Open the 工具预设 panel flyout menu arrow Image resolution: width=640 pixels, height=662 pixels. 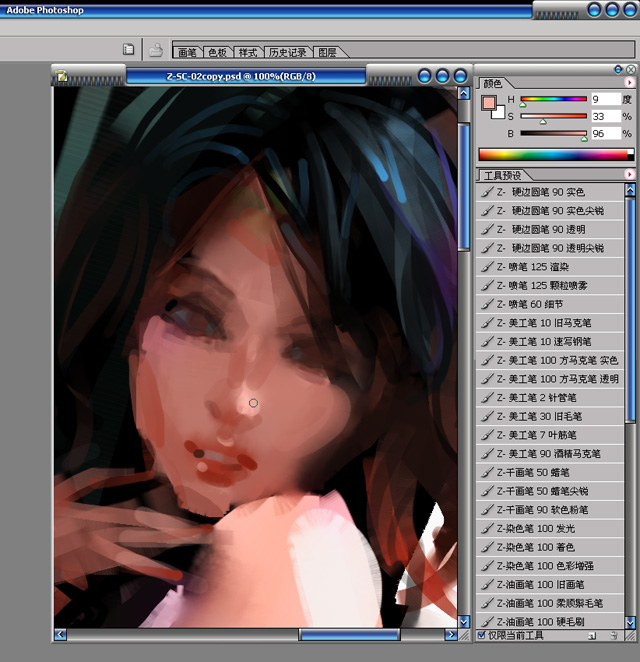click(629, 174)
